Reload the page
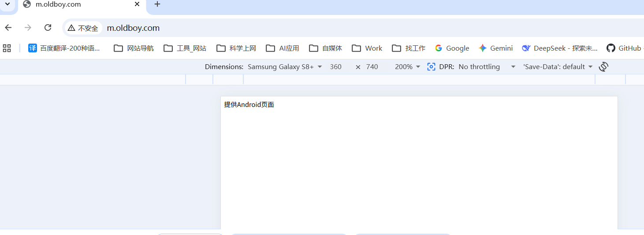The height and width of the screenshot is (235, 644). [48, 28]
